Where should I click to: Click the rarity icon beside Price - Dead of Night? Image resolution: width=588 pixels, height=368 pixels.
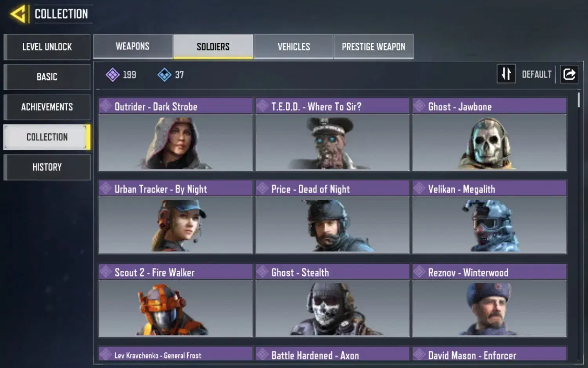pyautogui.click(x=262, y=189)
